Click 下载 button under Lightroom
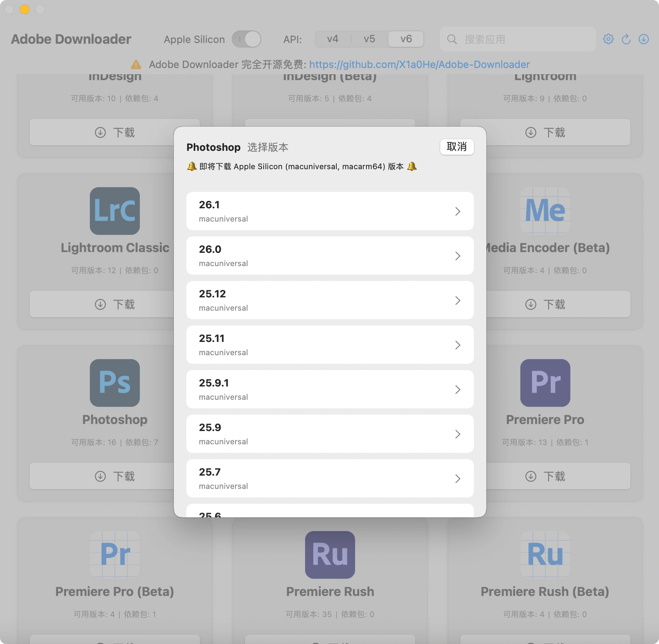659x644 pixels. [x=545, y=132]
